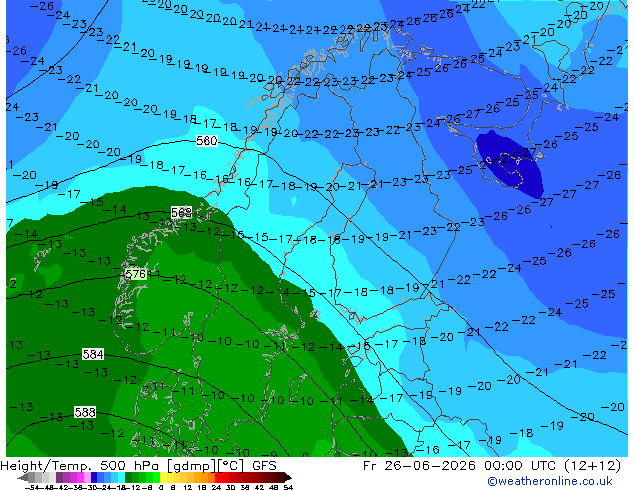Click the dark blue swatch in color legend
Viewport: 634px width, 490px height.
94,477
